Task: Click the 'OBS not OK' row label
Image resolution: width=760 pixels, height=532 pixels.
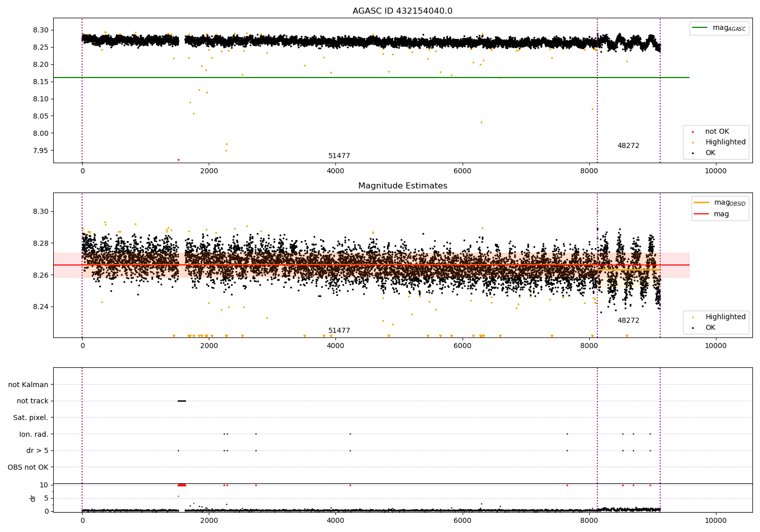Action: click(28, 467)
